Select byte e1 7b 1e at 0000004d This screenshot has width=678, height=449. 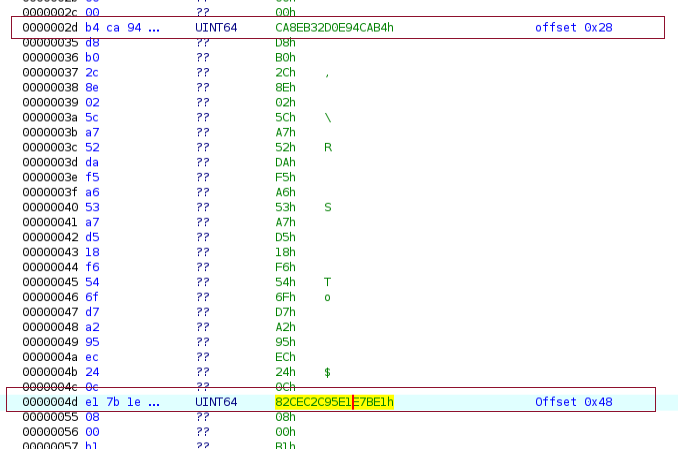point(122,402)
